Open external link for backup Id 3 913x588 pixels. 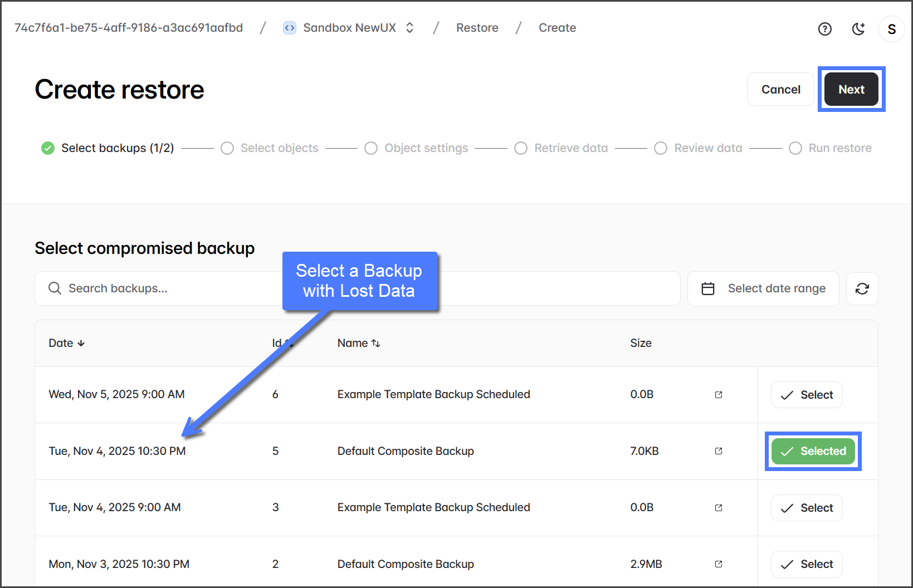point(719,508)
